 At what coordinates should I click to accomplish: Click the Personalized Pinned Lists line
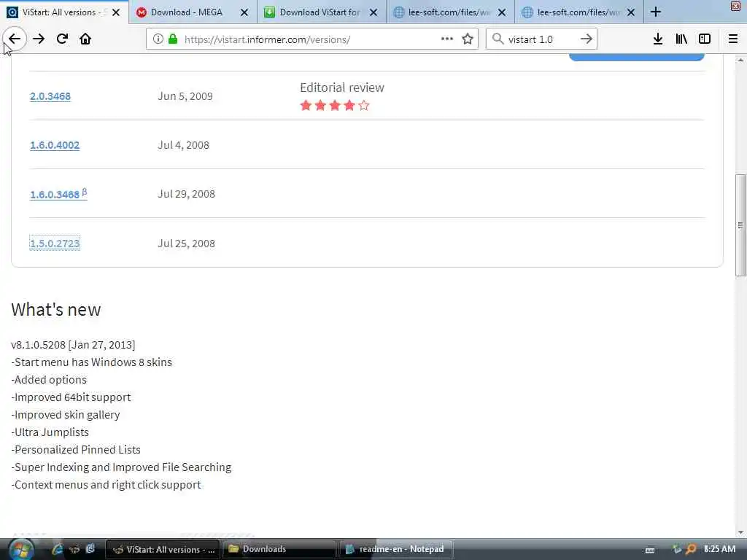click(76, 450)
